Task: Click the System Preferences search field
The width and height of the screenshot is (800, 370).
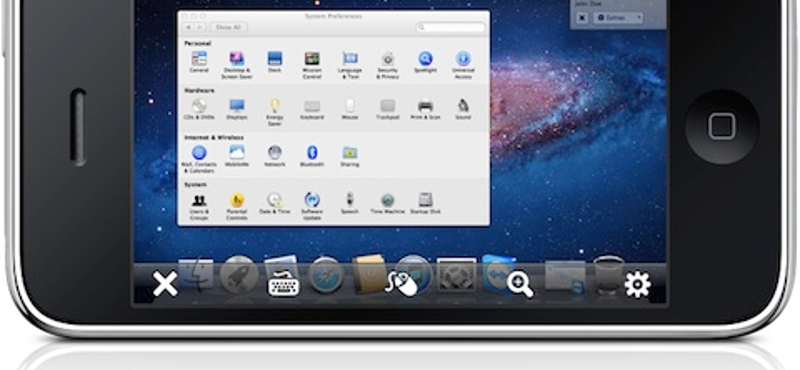Action: tap(451, 27)
